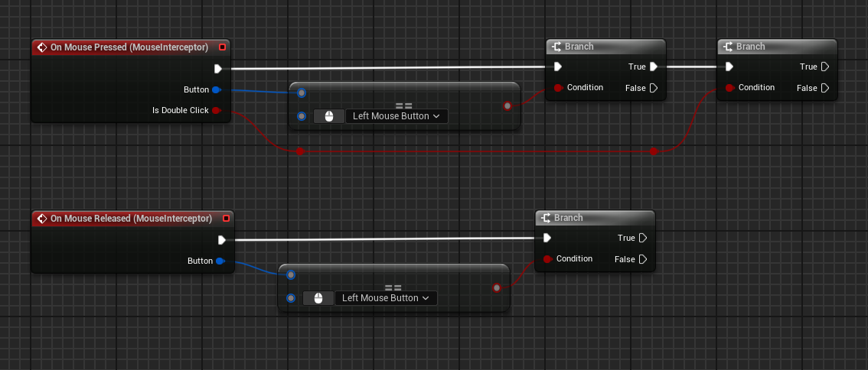
Task: Click the left reroute node on the red wire
Action: [x=300, y=152]
